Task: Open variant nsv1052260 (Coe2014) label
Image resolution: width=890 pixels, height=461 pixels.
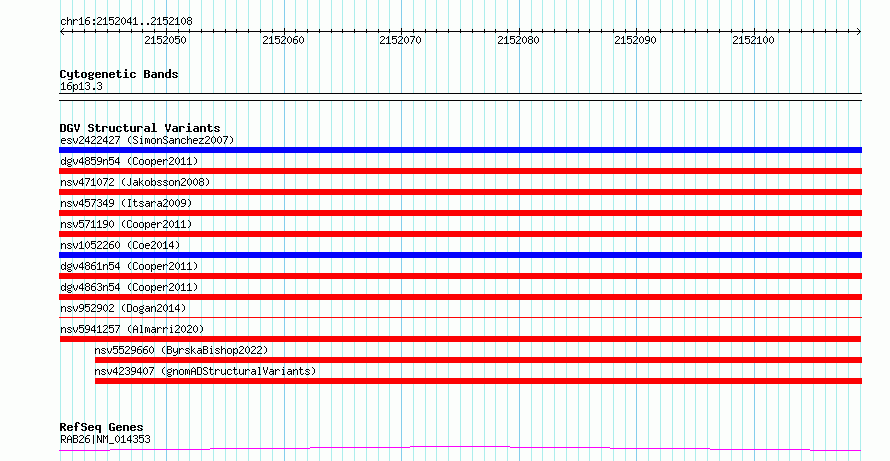Action: click(x=120, y=245)
